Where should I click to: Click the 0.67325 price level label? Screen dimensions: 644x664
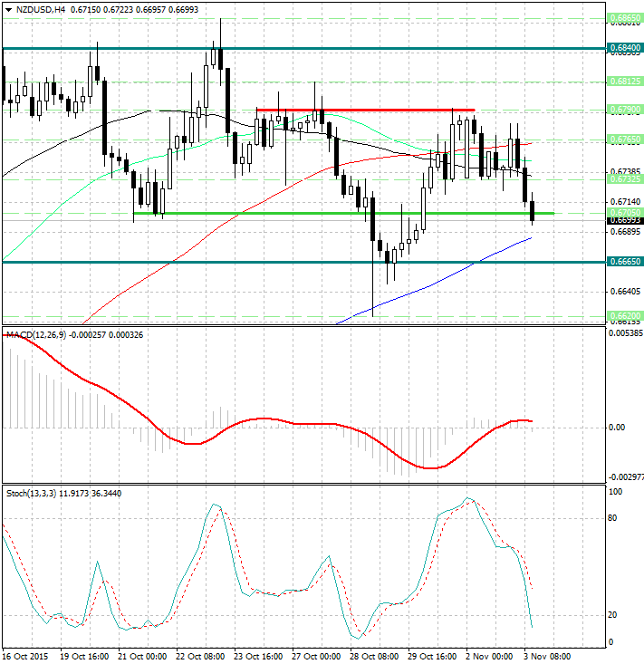click(x=625, y=179)
